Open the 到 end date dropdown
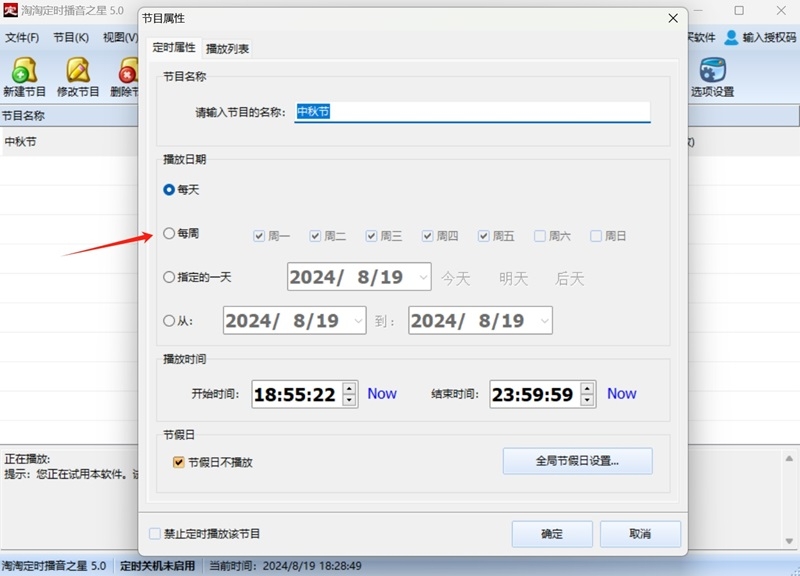 coord(545,321)
